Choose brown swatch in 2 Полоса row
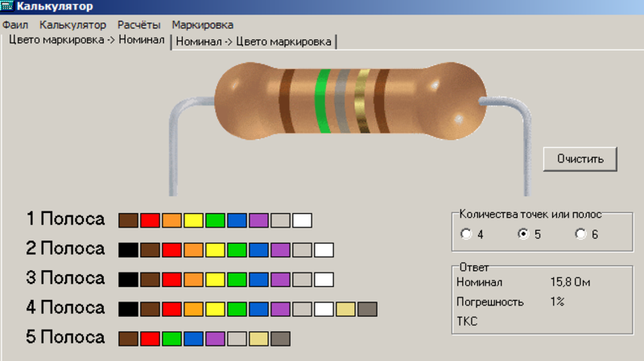This screenshot has width=644, height=361. pos(150,250)
